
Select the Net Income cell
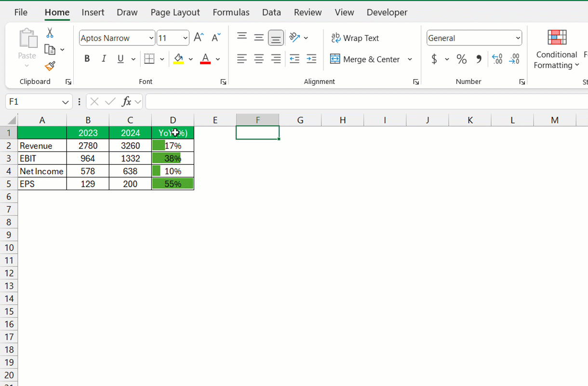pos(42,171)
